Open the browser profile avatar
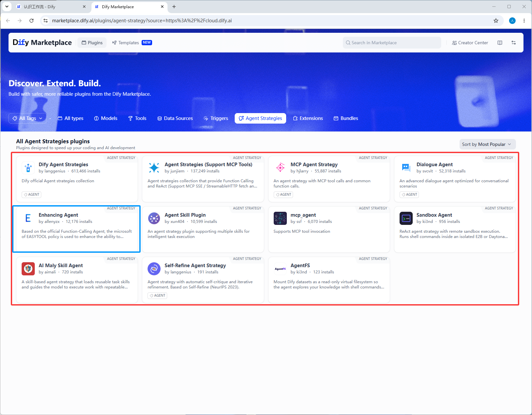Screen dimensions: 532x415 click(x=512, y=21)
